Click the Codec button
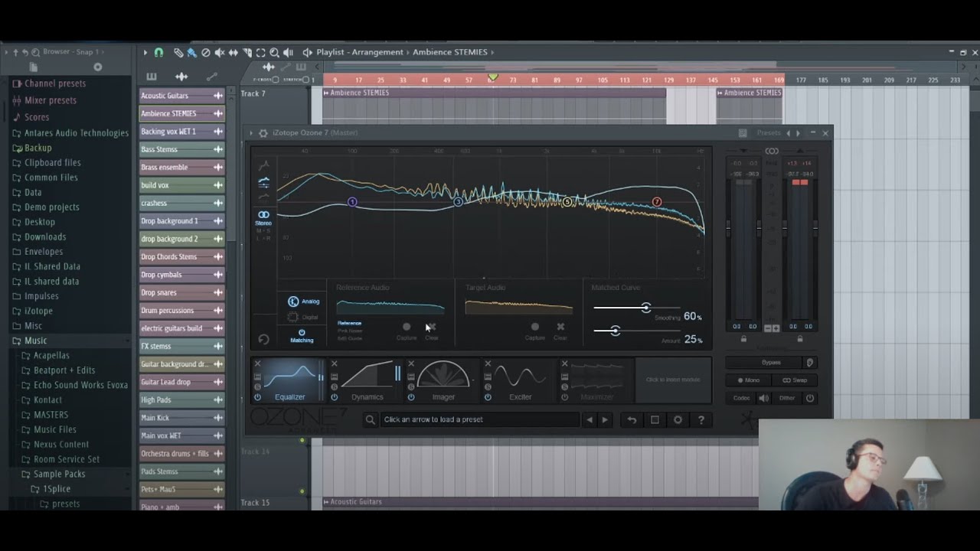Screen dimensions: 980x551 [x=742, y=398]
